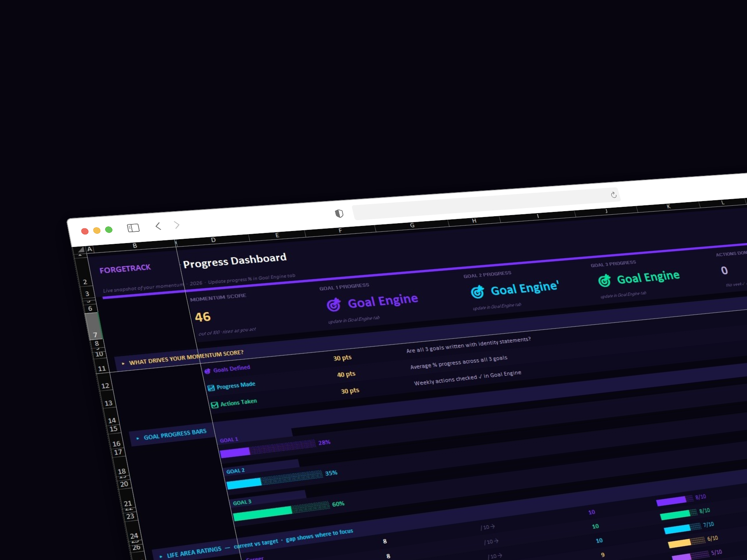The image size is (747, 560).
Task: Click the browser forward arrow
Action: (x=177, y=225)
